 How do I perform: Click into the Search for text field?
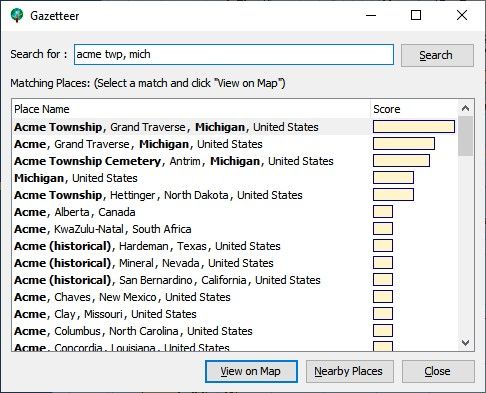[x=234, y=54]
